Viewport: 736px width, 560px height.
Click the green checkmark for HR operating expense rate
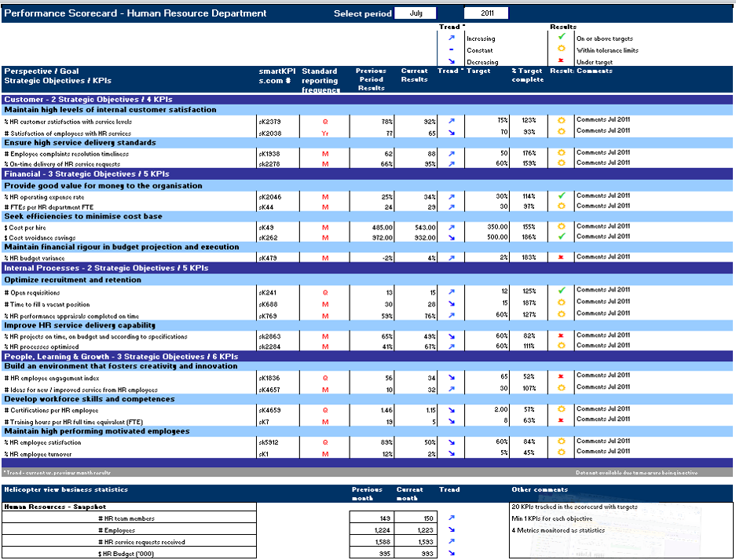tap(562, 196)
